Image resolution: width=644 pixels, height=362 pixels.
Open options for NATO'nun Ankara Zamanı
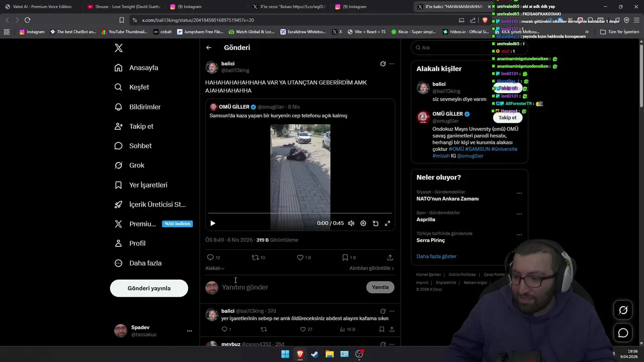[x=519, y=193]
